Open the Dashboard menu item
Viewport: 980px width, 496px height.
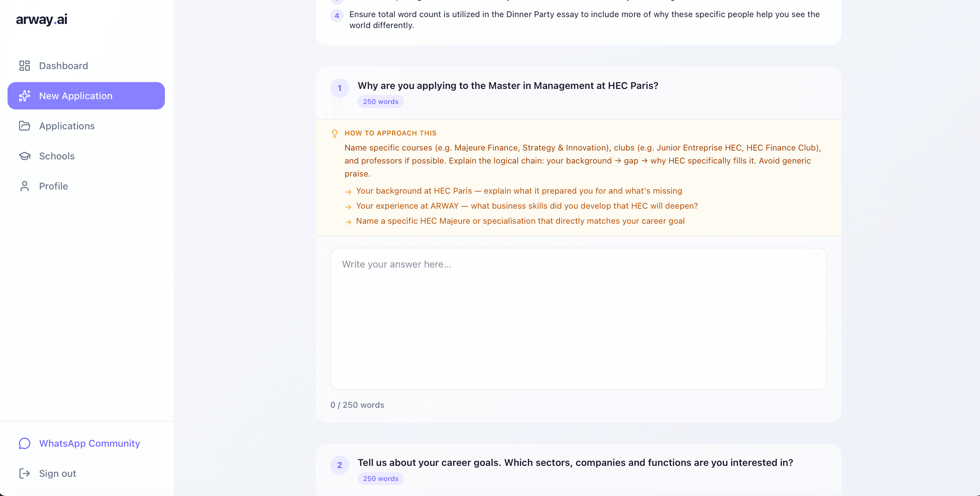(64, 66)
